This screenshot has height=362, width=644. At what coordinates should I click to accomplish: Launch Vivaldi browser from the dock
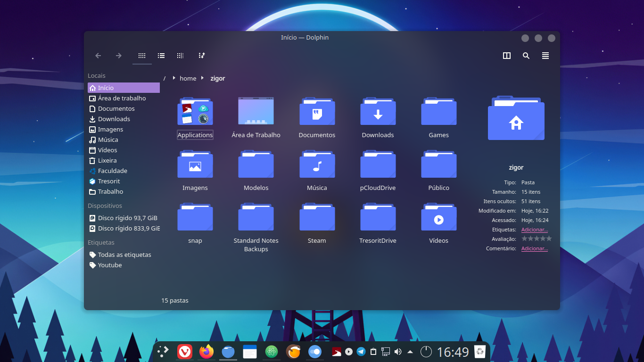point(185,352)
